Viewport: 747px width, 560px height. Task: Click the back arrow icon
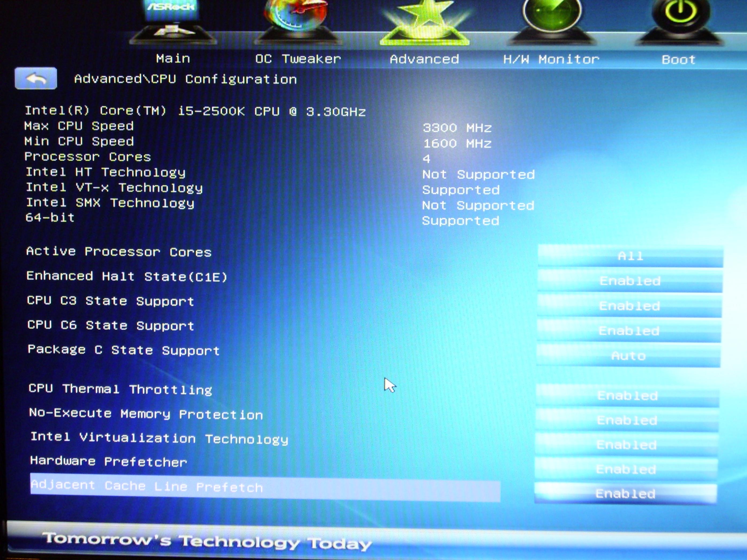coord(36,79)
